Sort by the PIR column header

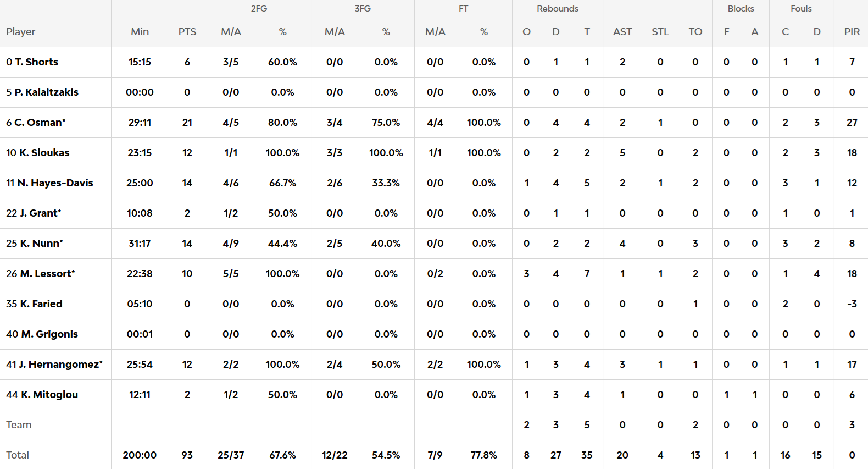click(x=852, y=32)
